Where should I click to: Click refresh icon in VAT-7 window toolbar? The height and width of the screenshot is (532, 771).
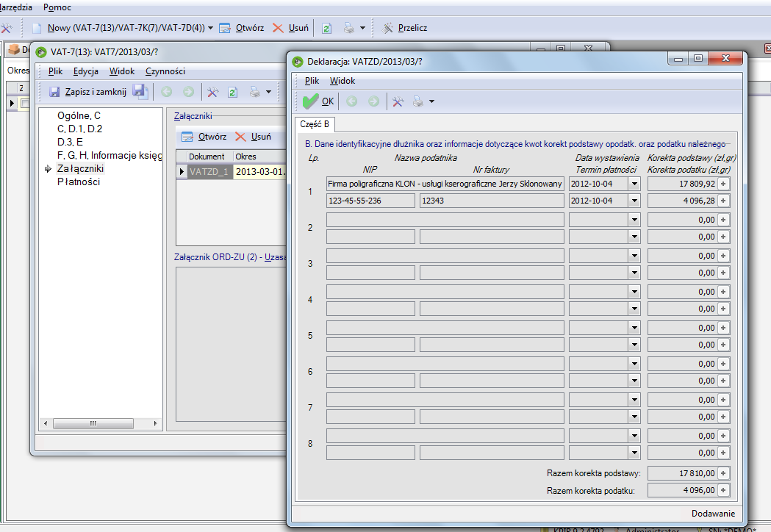pyautogui.click(x=232, y=92)
